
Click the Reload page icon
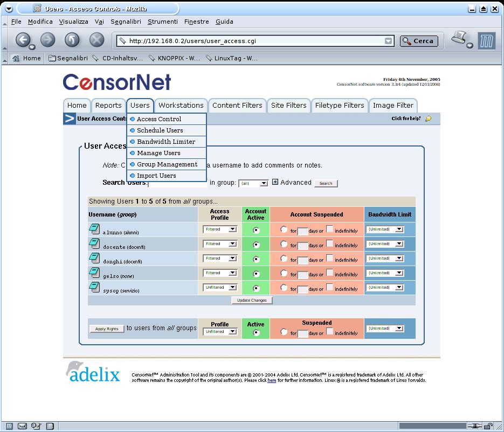pos(72,40)
